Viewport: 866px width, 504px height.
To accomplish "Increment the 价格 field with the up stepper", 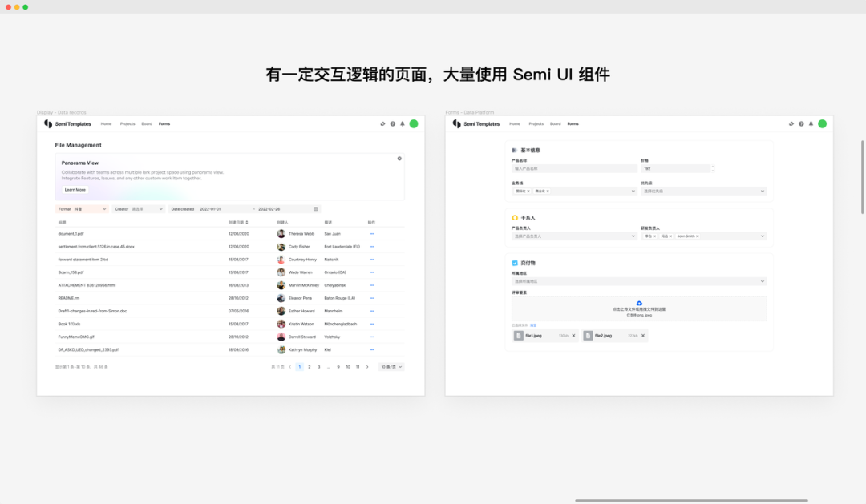I will [712, 166].
